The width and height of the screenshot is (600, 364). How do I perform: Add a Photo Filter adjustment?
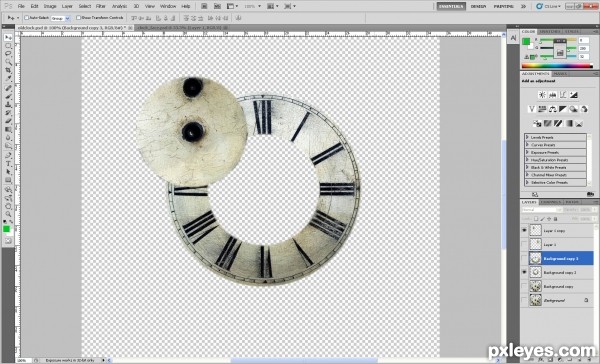pos(573,109)
